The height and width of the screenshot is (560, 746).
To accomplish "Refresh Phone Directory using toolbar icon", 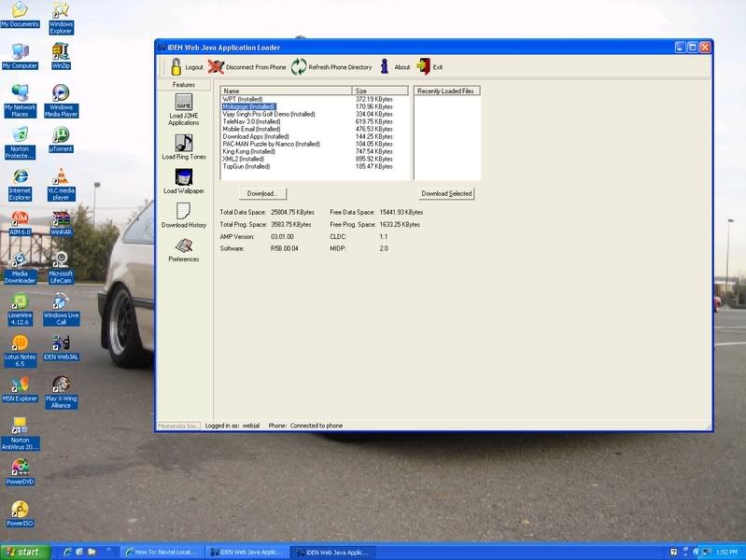I will (299, 66).
